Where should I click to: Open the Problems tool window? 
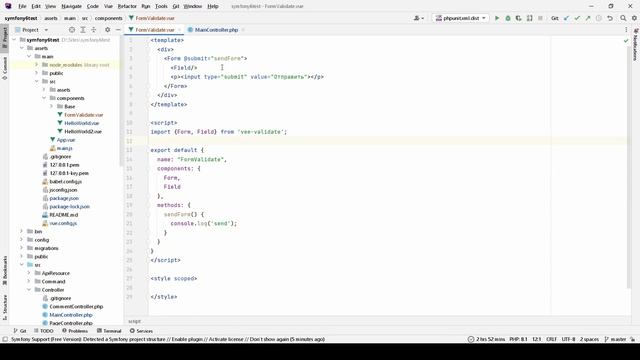tap(75, 331)
